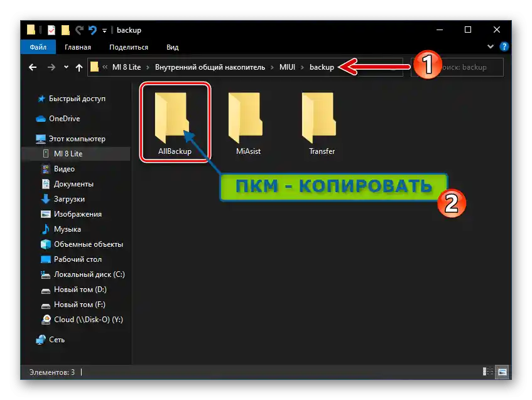532x400 pixels.
Task: Click the Элементов: 3 status text
Action: 52,372
